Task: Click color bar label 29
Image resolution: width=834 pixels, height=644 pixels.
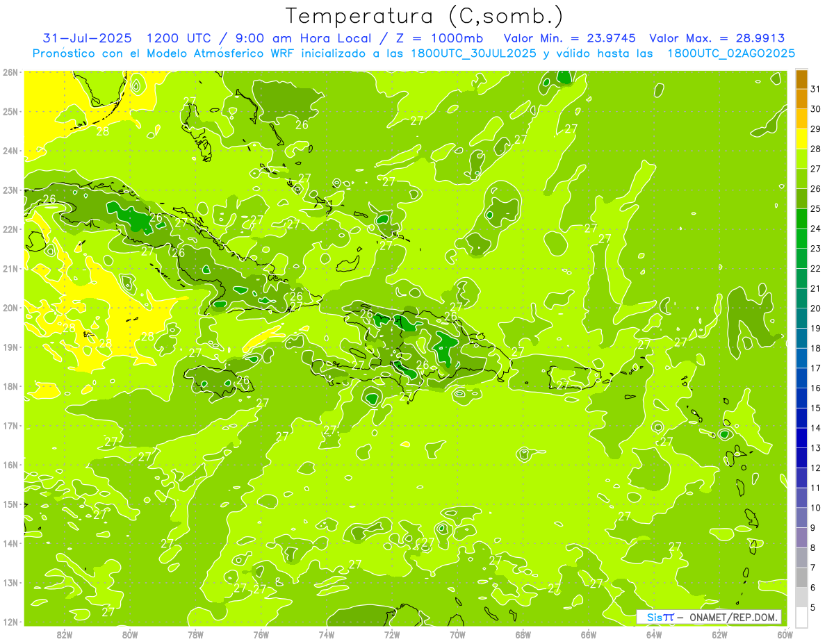Action: 816,129
